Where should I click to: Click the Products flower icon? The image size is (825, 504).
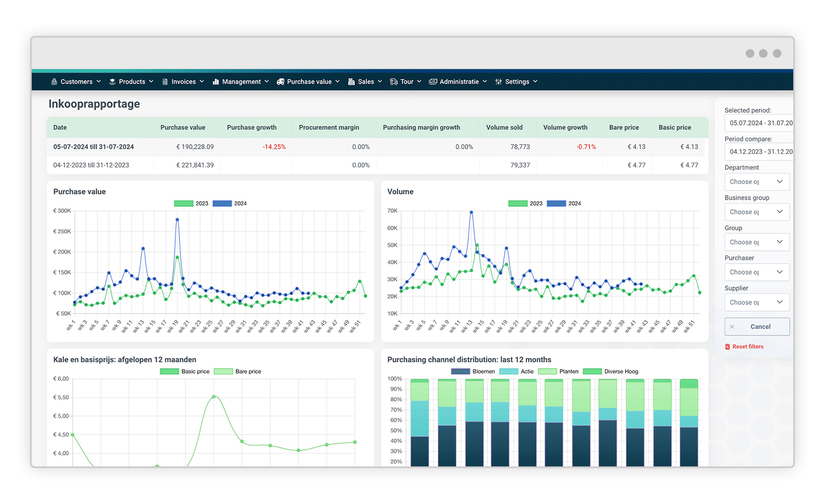[x=112, y=82]
